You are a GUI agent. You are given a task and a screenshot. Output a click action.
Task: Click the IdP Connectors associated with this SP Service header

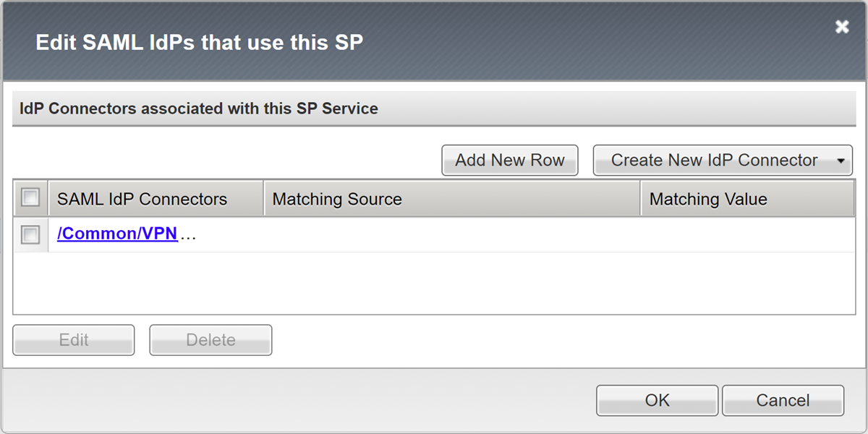tap(198, 109)
